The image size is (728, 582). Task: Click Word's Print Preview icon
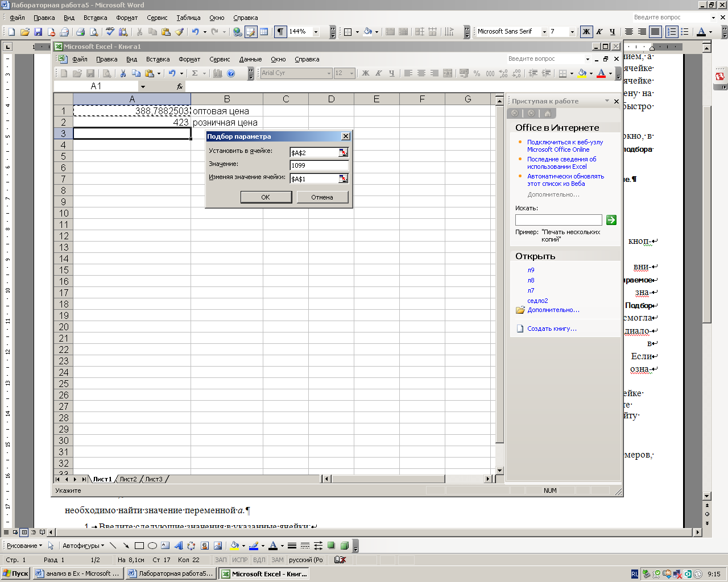93,32
